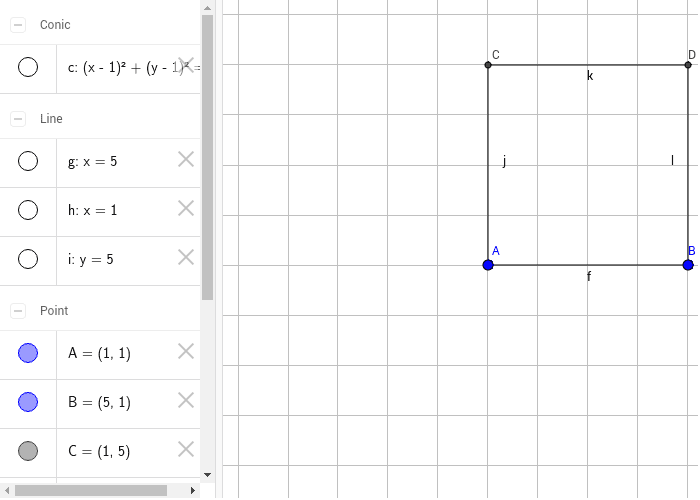Select the Conic category header label

[55, 25]
